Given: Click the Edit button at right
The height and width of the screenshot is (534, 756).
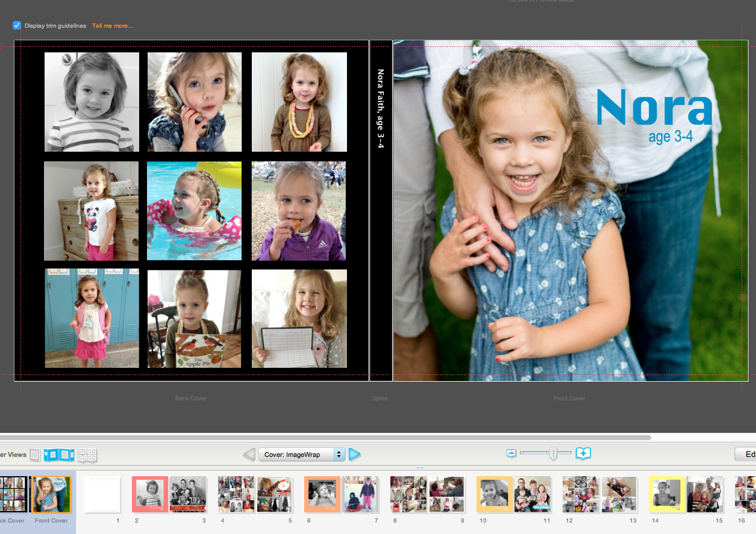Looking at the screenshot, I should pyautogui.click(x=746, y=455).
